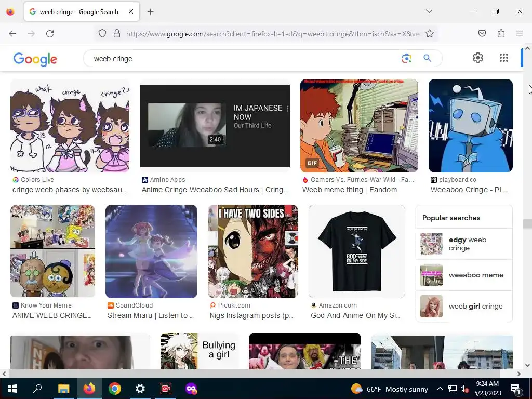
Task: Open the Weeb meme thing GIF image
Action: [359, 126]
